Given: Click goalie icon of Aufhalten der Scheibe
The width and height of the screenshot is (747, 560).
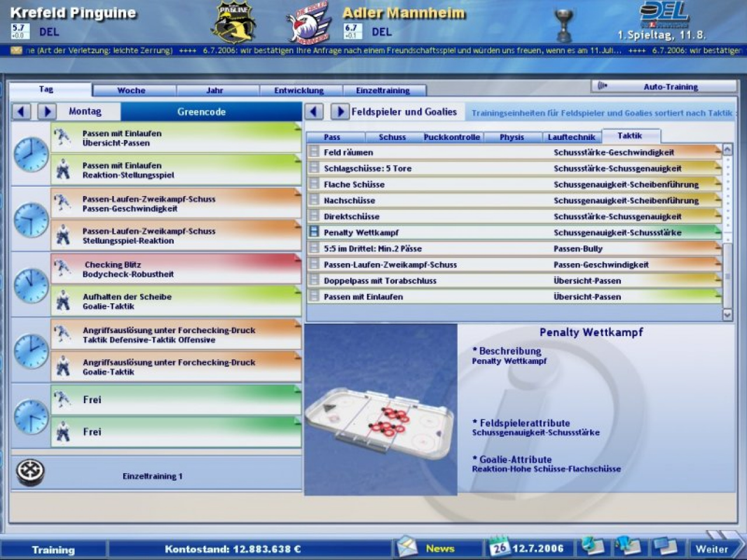Looking at the screenshot, I should [62, 301].
